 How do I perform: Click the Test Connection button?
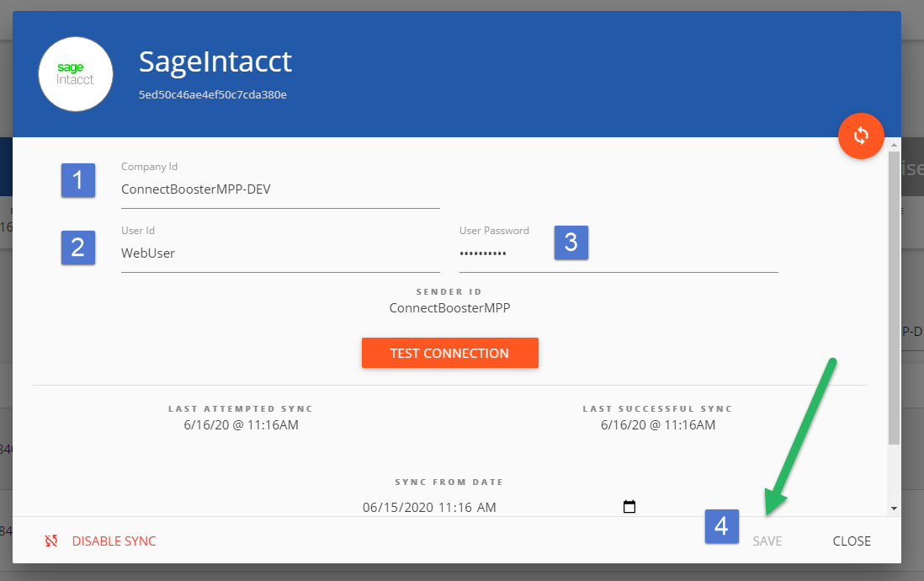449,353
